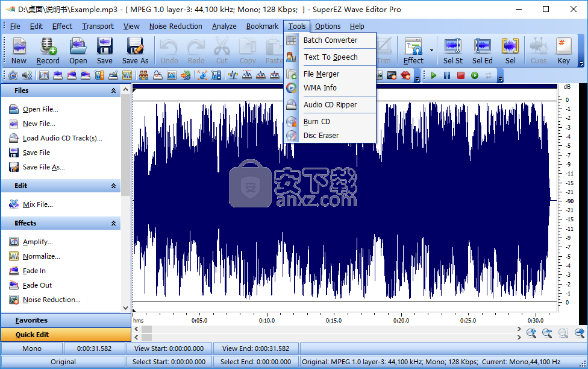Select File Merger in Tools menu

pyautogui.click(x=330, y=74)
